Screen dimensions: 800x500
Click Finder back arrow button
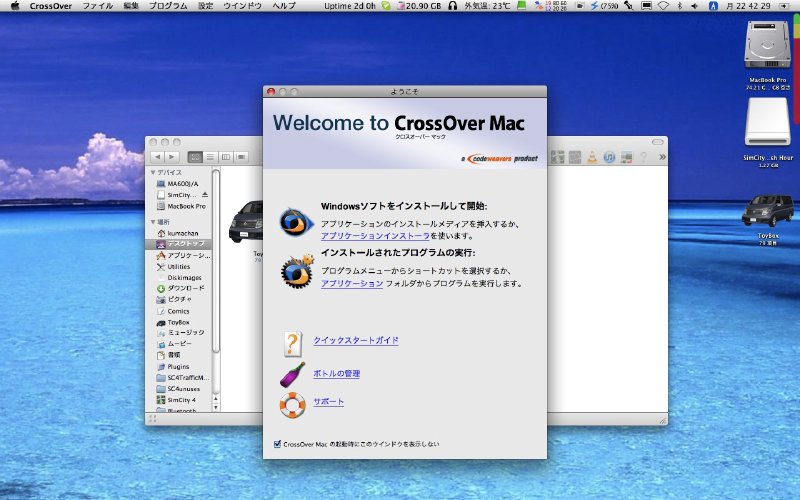[x=158, y=157]
